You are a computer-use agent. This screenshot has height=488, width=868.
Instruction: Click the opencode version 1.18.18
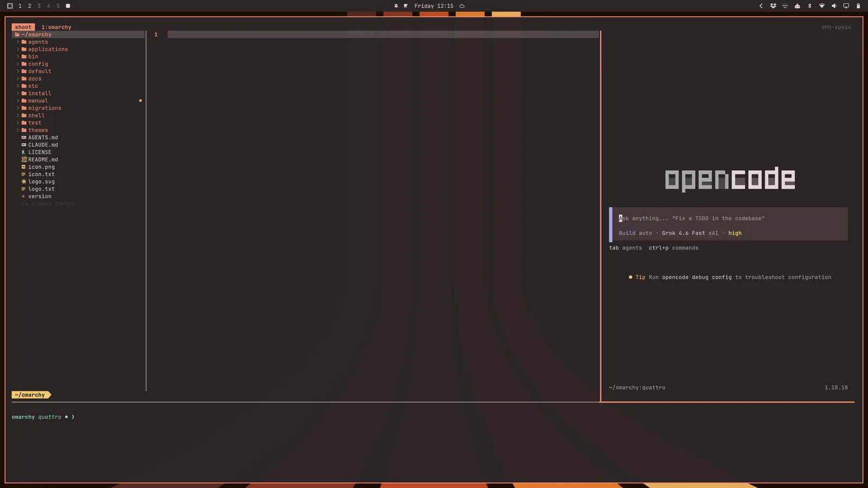(x=836, y=388)
